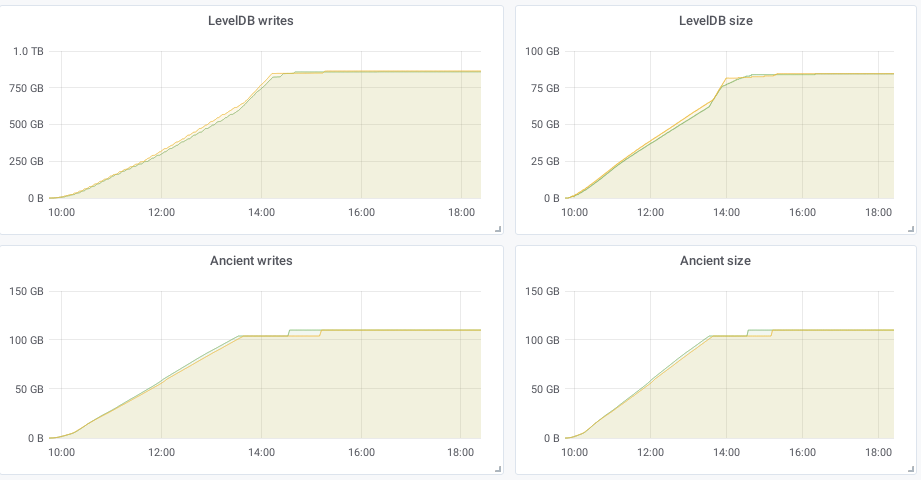
Task: Click the 50 GB label in LevelDB size
Action: 545,125
